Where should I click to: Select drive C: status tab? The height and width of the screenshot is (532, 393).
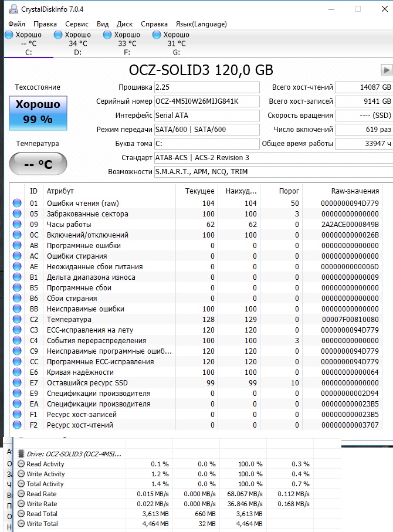tap(29, 43)
